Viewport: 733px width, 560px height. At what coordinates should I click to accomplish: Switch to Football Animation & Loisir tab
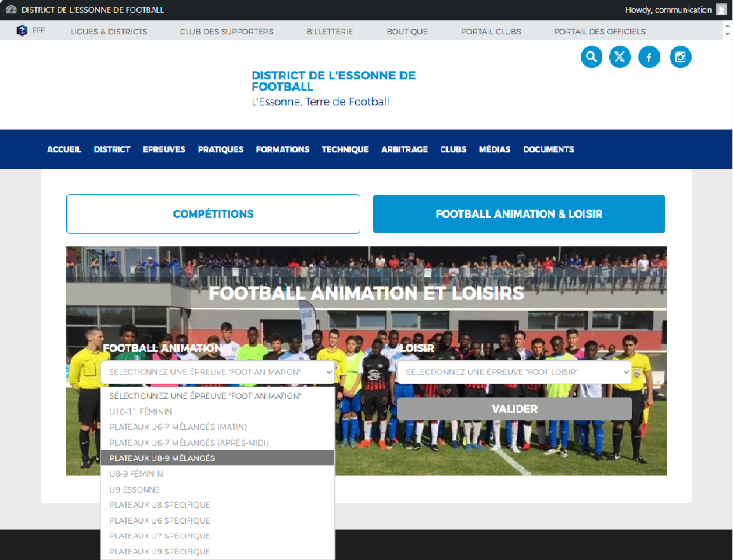(x=519, y=214)
